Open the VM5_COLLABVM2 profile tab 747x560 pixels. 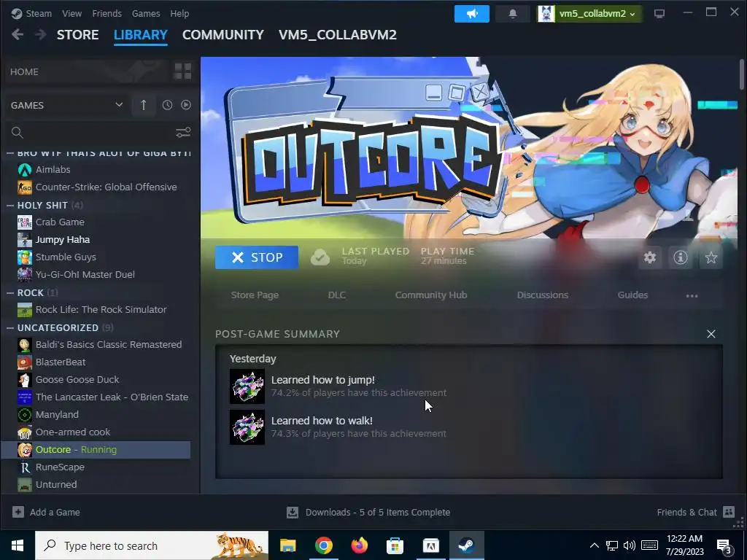click(x=337, y=35)
